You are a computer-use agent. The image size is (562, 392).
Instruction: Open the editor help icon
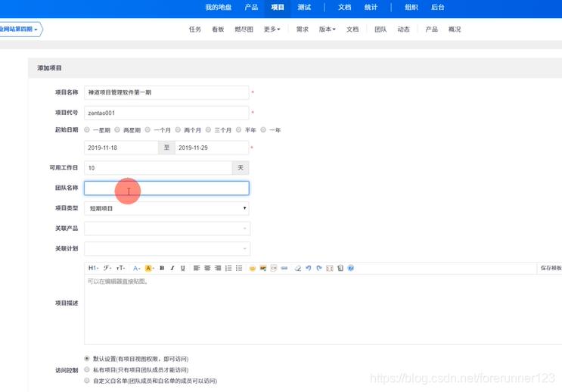(351, 268)
